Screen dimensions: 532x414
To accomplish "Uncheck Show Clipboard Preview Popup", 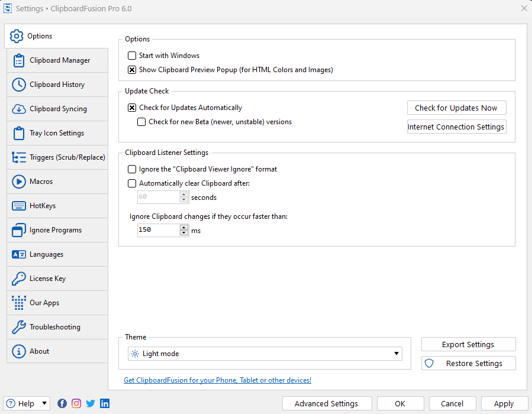I will pyautogui.click(x=132, y=70).
